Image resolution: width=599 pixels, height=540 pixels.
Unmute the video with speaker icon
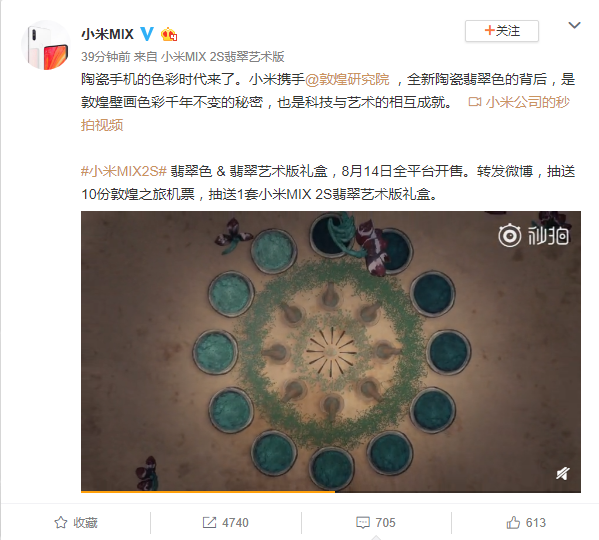tap(562, 474)
